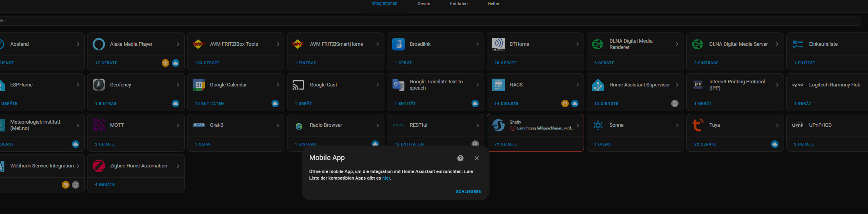The height and width of the screenshot is (214, 868).
Task: Expand the MQTT integration chevron
Action: (x=178, y=126)
